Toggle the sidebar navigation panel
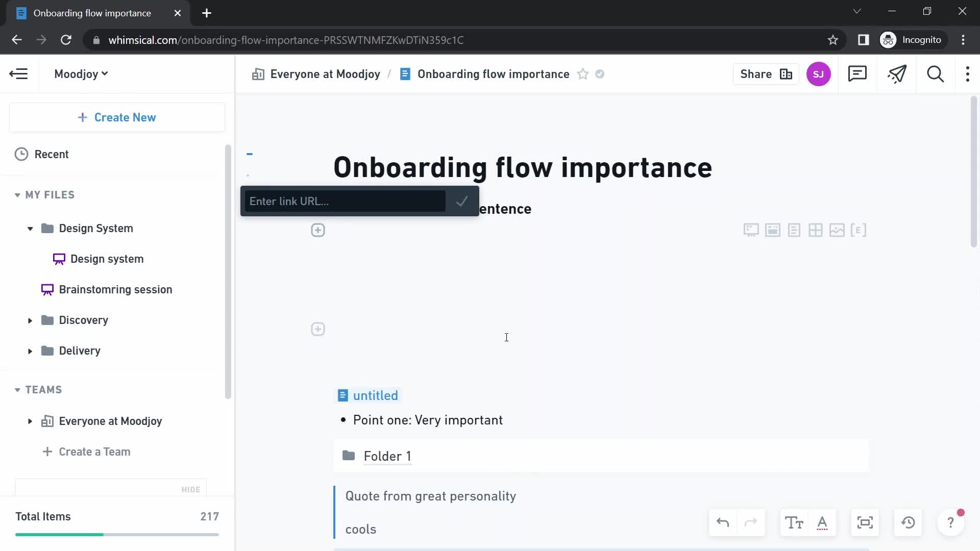 point(19,74)
